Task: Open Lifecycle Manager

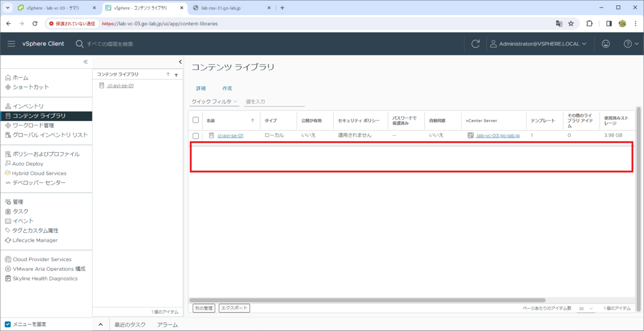Action: [35, 240]
